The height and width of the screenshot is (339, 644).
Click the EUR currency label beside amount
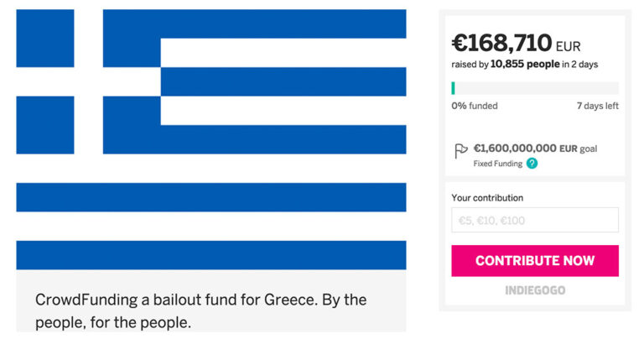[568, 46]
